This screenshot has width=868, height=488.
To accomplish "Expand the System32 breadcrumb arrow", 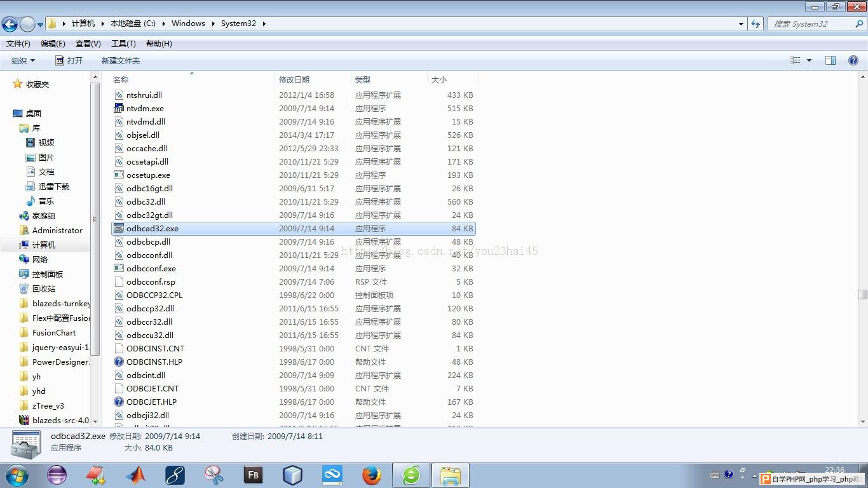I will point(264,24).
